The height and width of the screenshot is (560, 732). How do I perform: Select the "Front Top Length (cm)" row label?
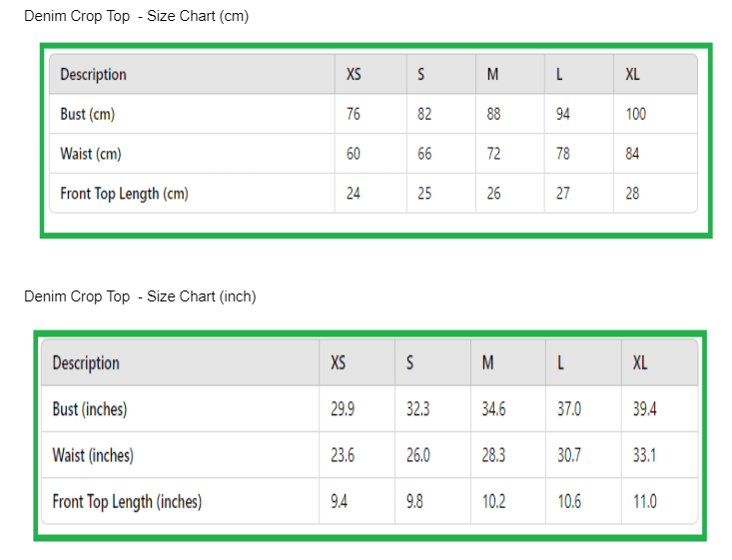pos(124,194)
